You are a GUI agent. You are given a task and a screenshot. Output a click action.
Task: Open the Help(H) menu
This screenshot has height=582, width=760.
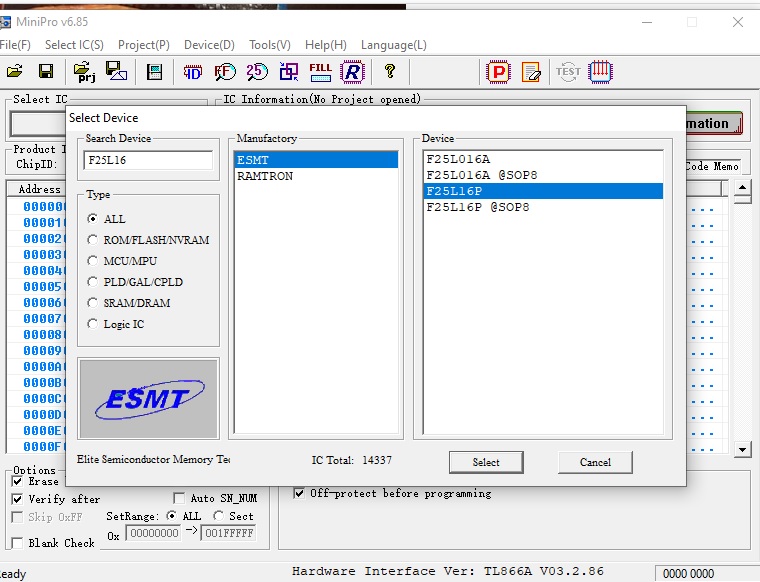(326, 45)
